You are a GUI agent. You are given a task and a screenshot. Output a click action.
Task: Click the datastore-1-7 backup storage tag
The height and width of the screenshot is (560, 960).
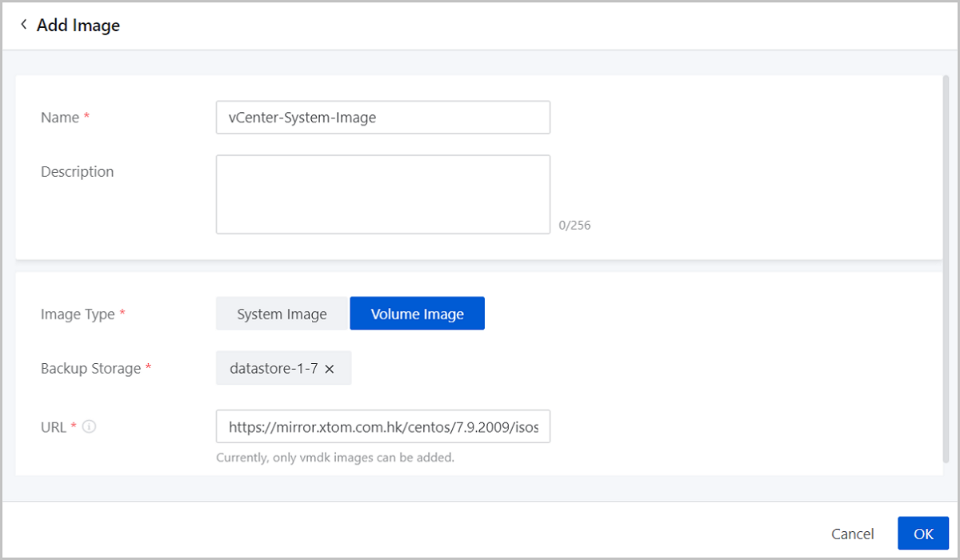pyautogui.click(x=283, y=369)
